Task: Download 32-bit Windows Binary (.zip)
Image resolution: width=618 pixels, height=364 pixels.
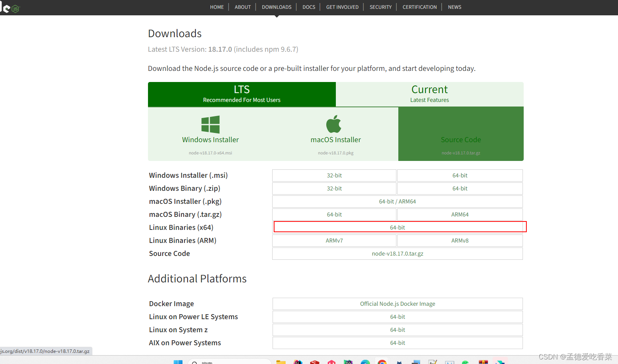Action: coord(334,189)
